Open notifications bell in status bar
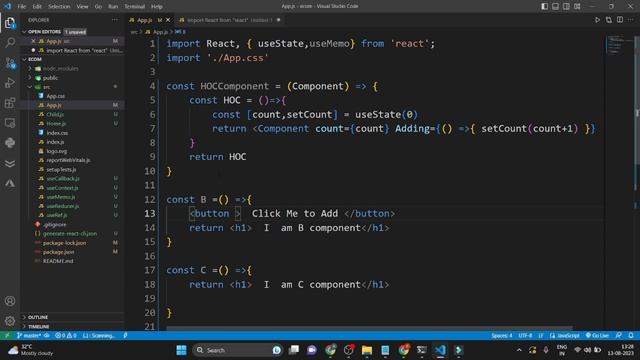This screenshot has width=640, height=360. point(631,336)
